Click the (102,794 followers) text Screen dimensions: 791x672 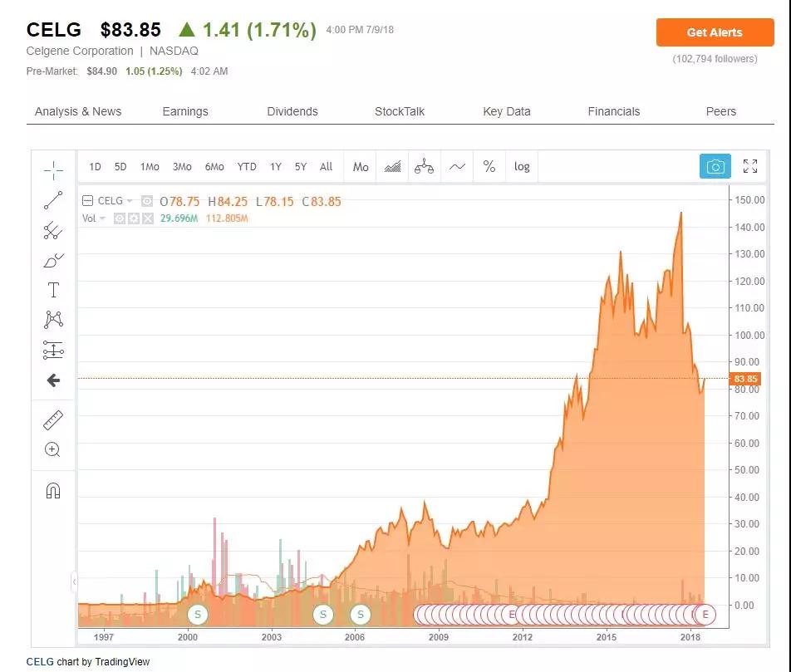pos(715,58)
